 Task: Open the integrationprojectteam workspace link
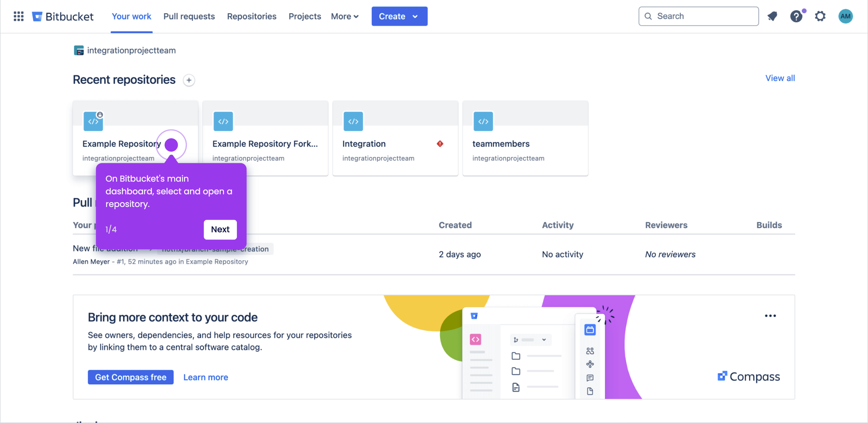(131, 50)
